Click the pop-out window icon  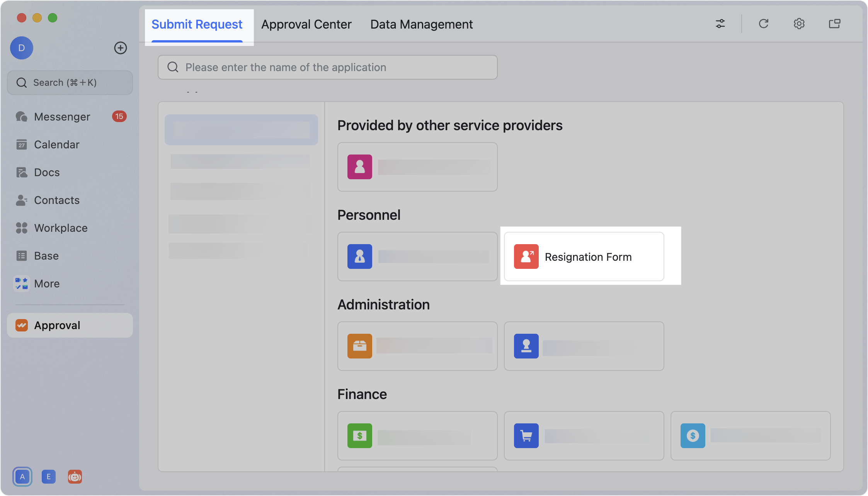pos(834,24)
